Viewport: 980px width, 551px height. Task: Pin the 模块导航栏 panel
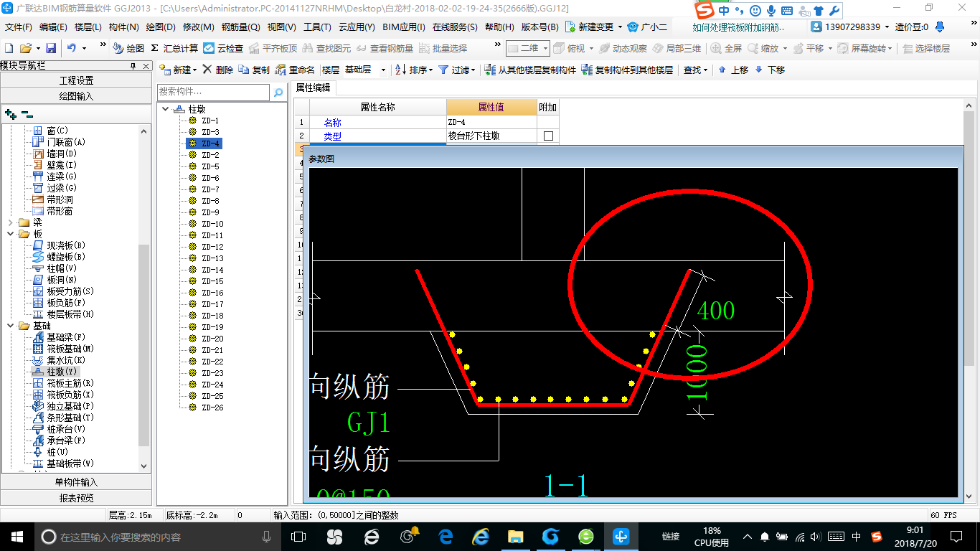tap(133, 66)
